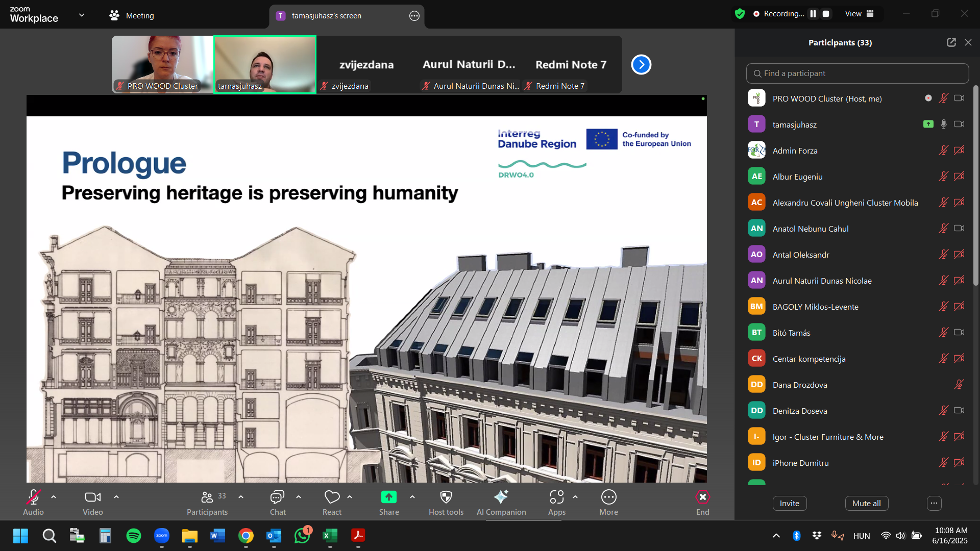Show hidden system tray icons
The image size is (980, 551).
776,536
